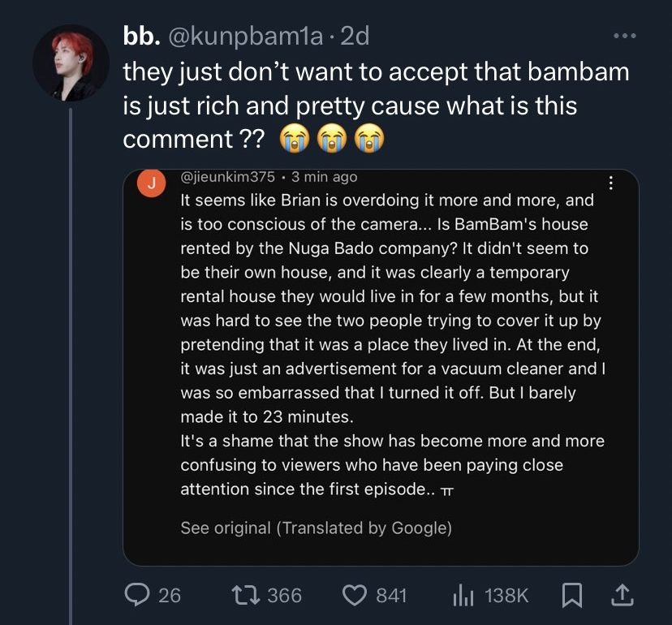Like the tweet with the heart icon
The width and height of the screenshot is (672, 625).
(355, 596)
